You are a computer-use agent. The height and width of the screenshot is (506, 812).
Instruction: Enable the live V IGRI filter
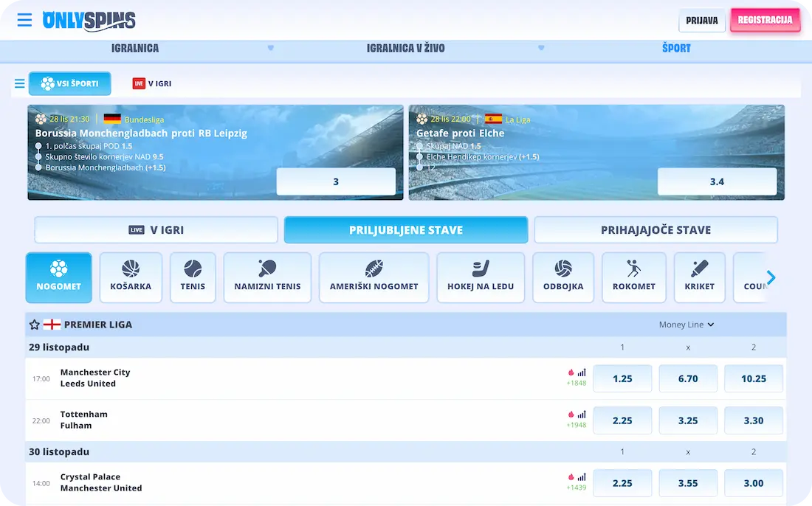point(157,229)
